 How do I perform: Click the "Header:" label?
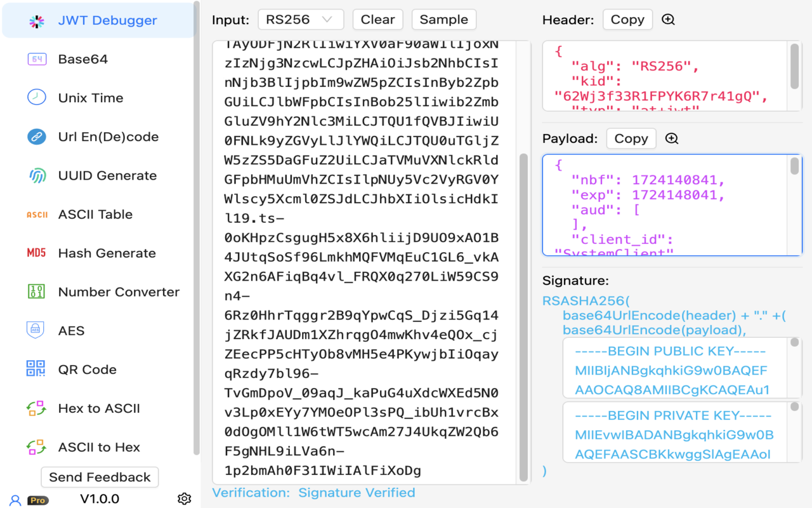click(x=568, y=20)
